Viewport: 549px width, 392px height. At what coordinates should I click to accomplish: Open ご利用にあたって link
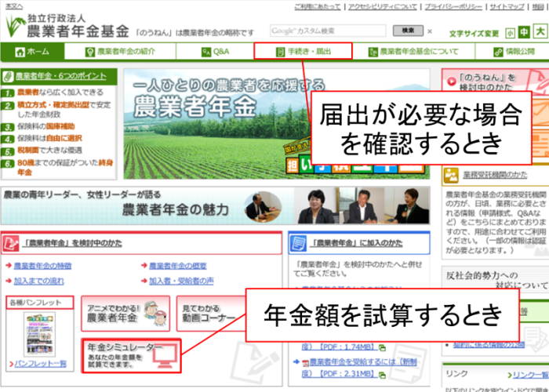[x=317, y=6]
